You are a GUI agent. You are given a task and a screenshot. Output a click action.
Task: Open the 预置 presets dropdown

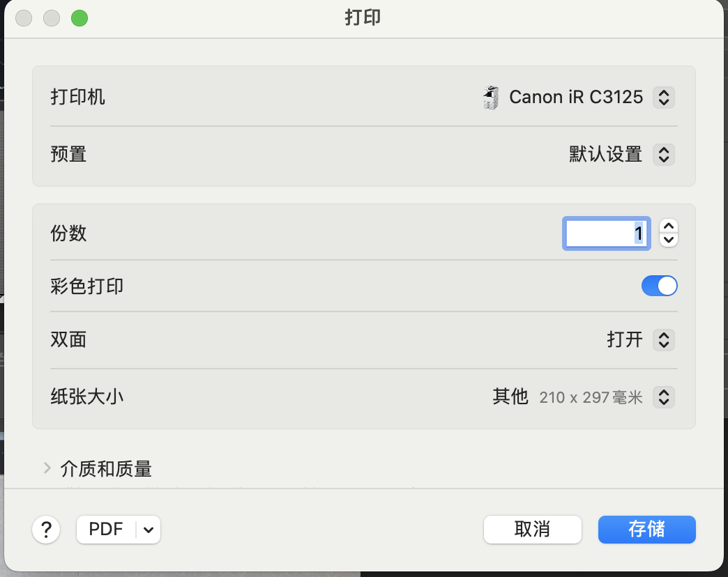(x=664, y=154)
